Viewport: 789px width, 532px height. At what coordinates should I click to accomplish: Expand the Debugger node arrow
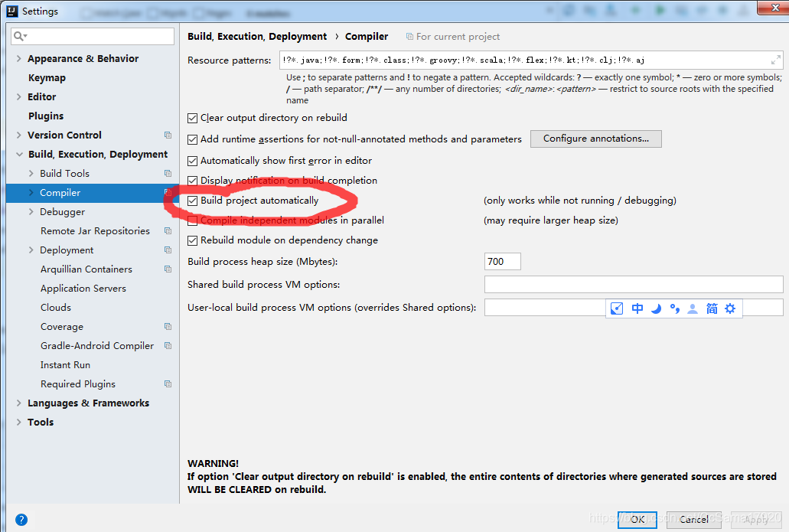click(31, 211)
